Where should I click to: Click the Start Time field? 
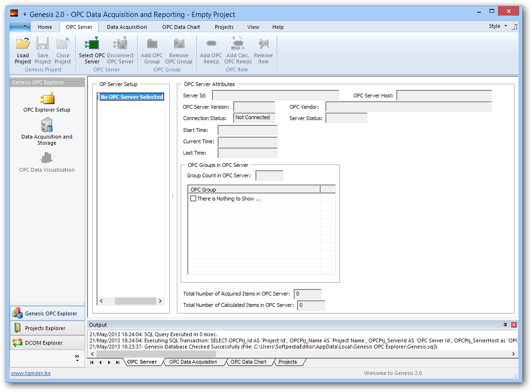click(248, 131)
